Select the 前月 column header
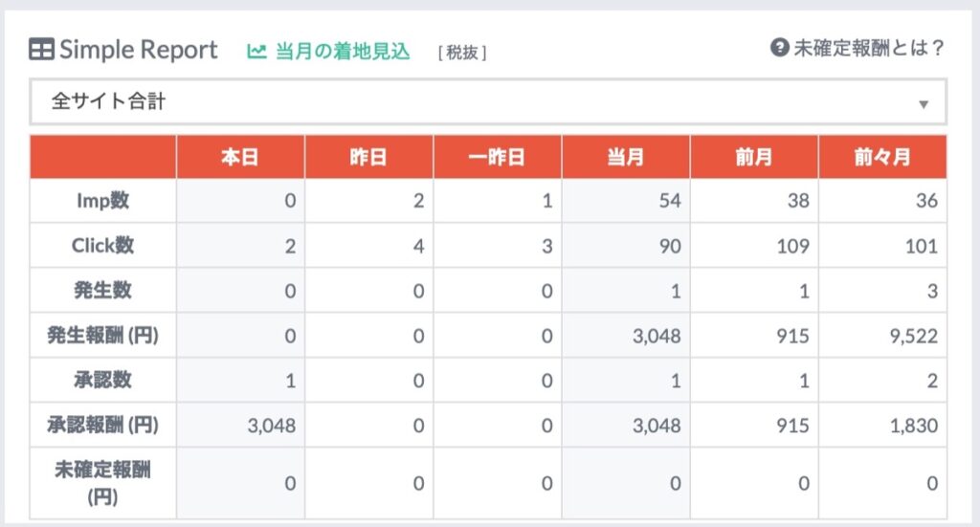 coord(754,157)
